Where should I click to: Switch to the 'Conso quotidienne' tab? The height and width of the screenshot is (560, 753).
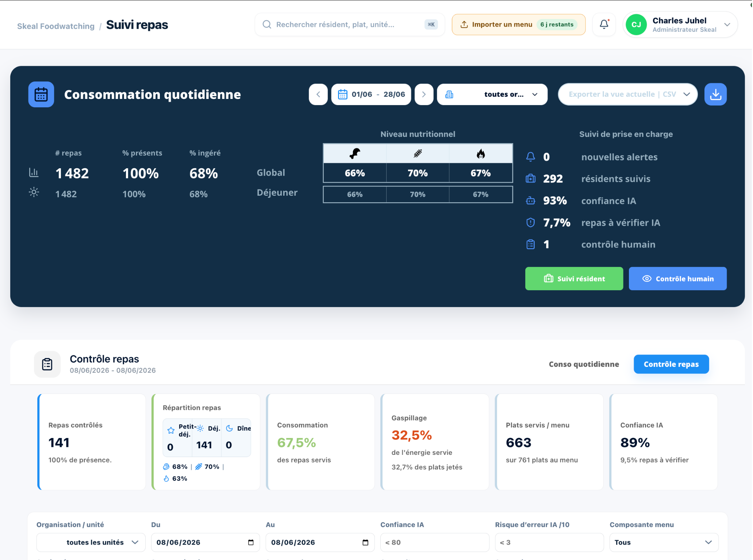point(584,364)
